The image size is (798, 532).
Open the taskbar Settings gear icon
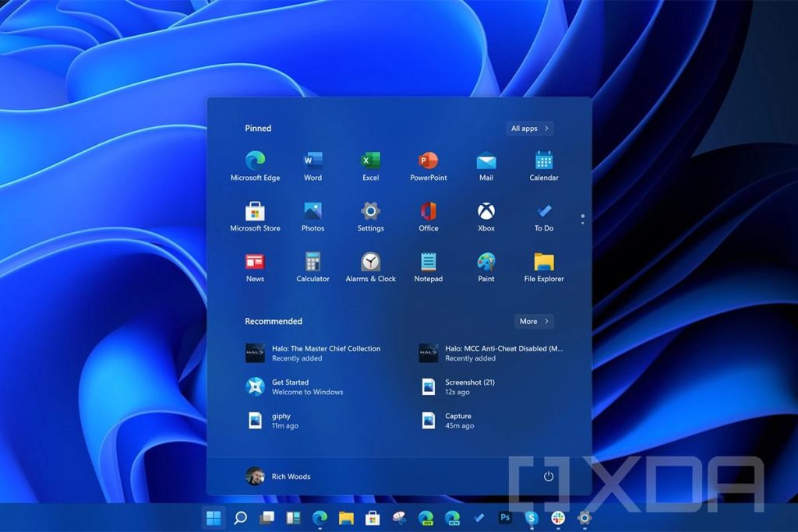(584, 518)
